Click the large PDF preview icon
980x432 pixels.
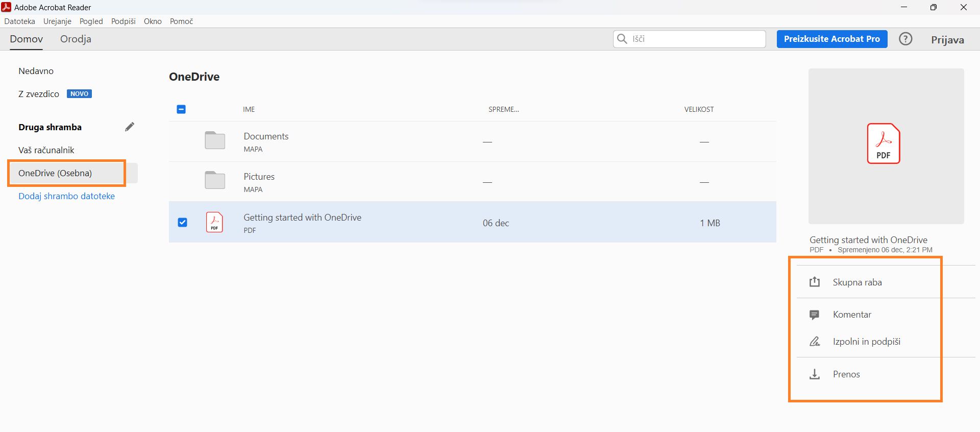[x=884, y=143]
